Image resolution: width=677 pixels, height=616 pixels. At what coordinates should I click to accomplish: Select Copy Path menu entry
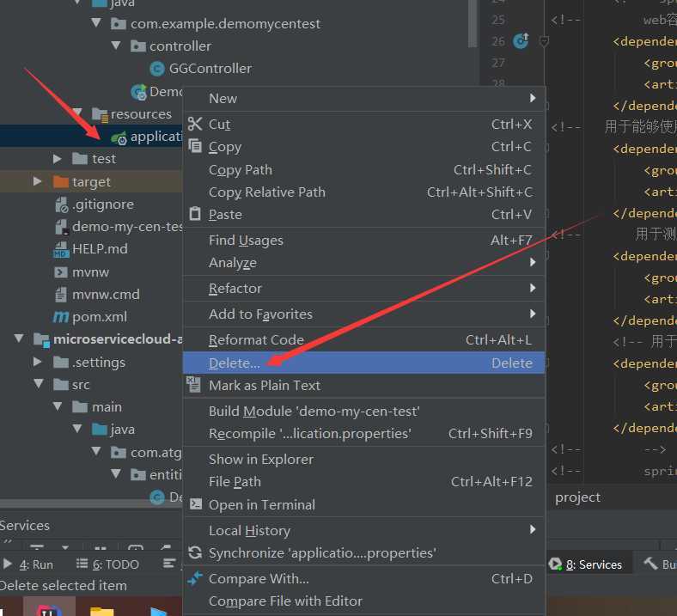[x=364, y=169]
